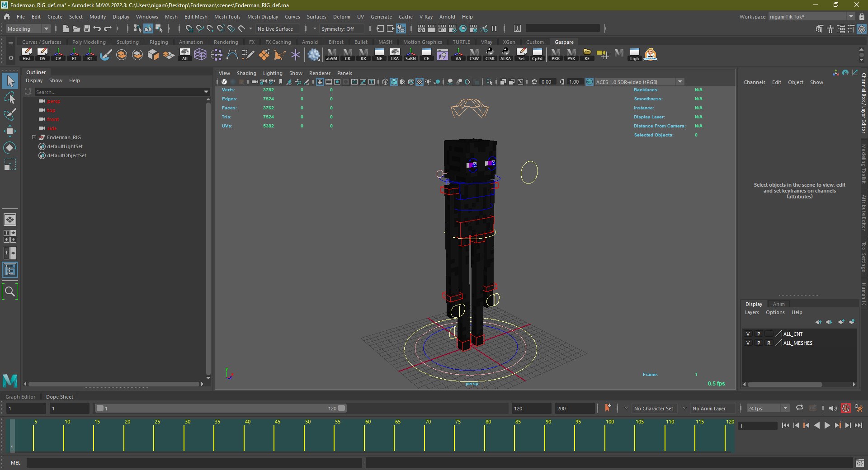Image resolution: width=868 pixels, height=470 pixels.
Task: Open the Graph Editor button
Action: pyautogui.click(x=20, y=397)
